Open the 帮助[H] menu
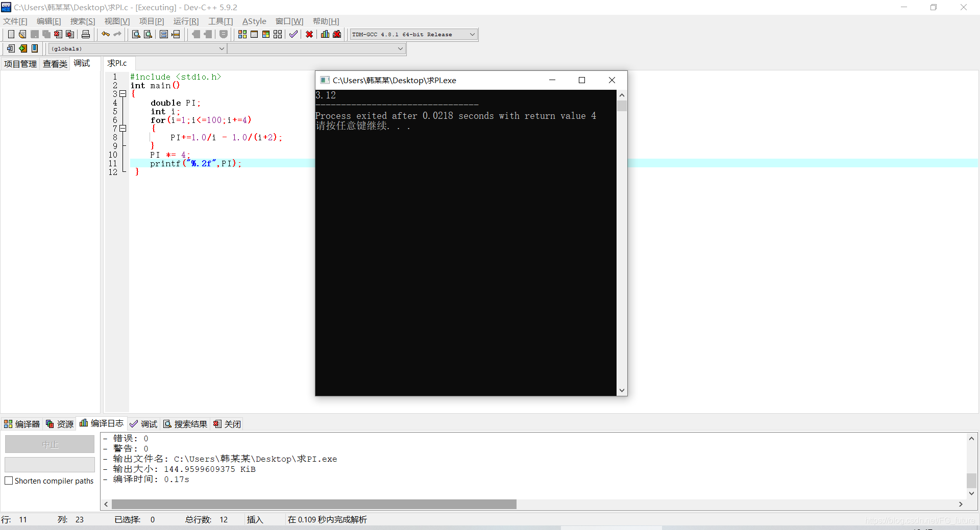The width and height of the screenshot is (980, 530). click(326, 21)
